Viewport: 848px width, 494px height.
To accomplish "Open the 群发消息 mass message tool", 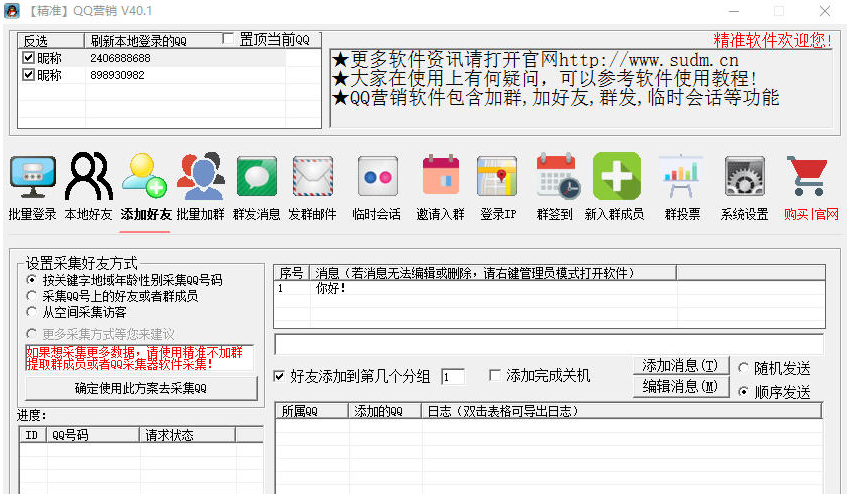I will pos(256,187).
